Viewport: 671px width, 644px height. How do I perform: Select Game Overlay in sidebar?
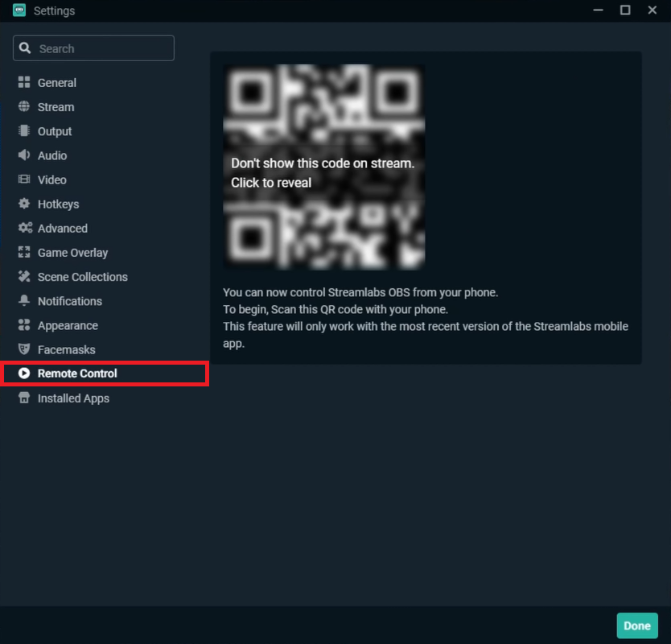pyautogui.click(x=72, y=253)
